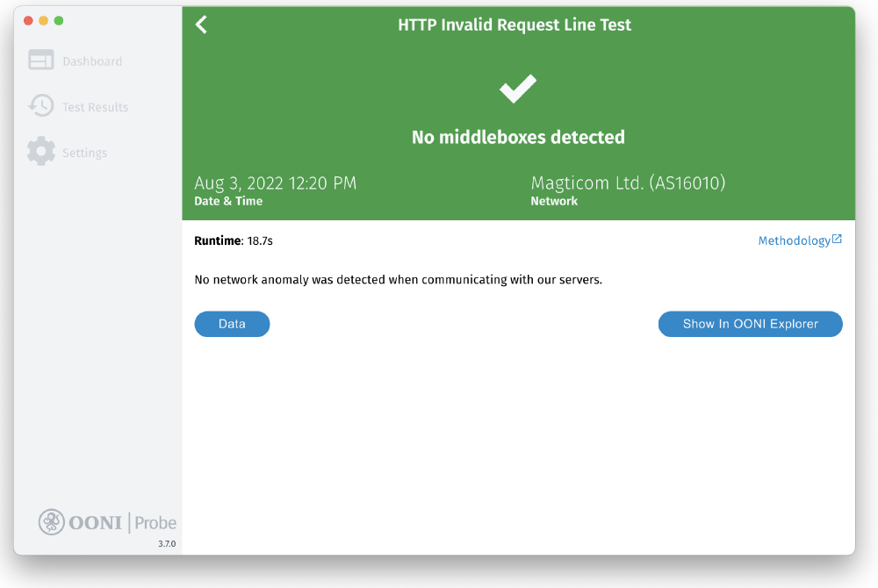Select Dashboard in the sidebar
Viewport: 878px width, 588px height.
coord(92,60)
